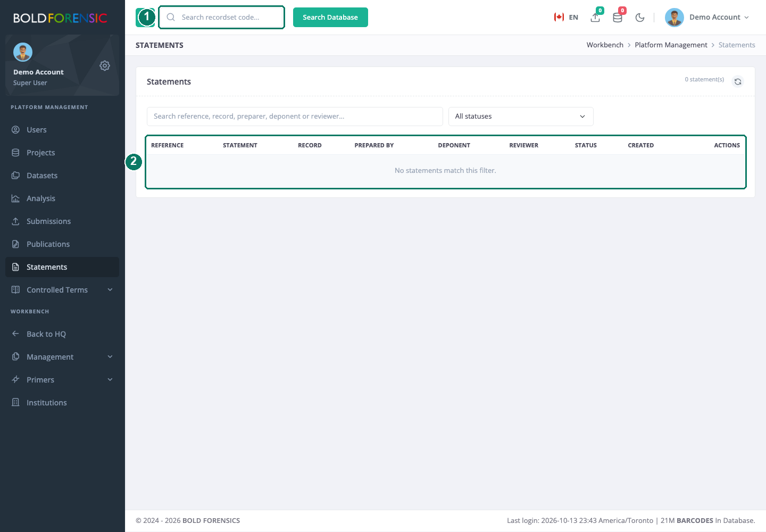766x532 pixels.
Task: Click the Search Database button
Action: [x=330, y=17]
